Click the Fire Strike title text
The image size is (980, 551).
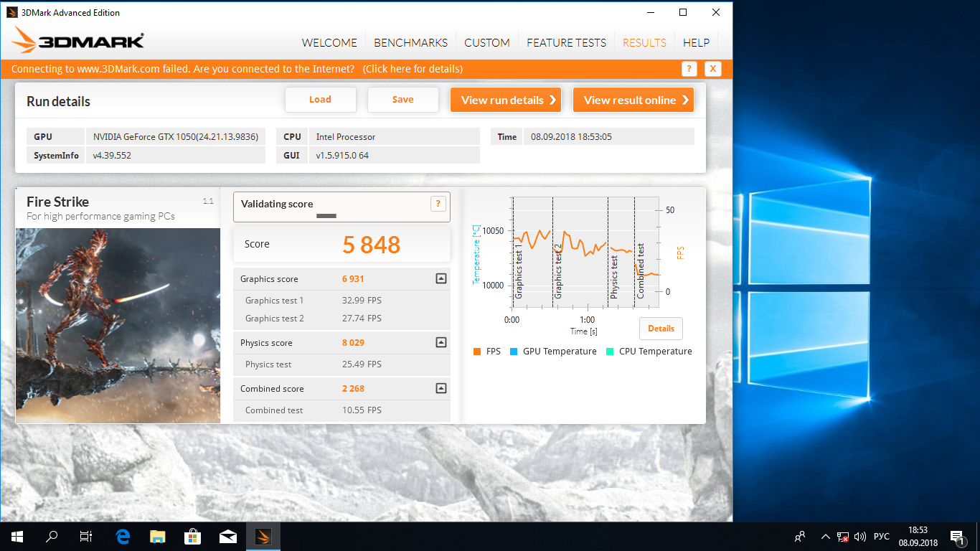58,202
